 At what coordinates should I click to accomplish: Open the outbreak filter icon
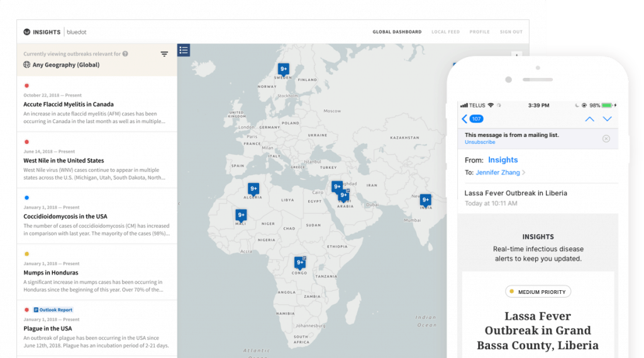tap(164, 54)
